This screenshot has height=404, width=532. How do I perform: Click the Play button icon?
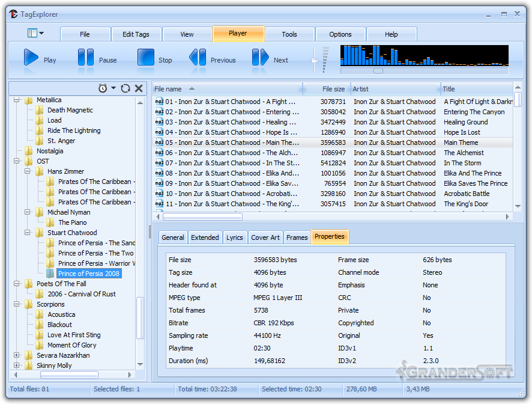click(x=31, y=58)
